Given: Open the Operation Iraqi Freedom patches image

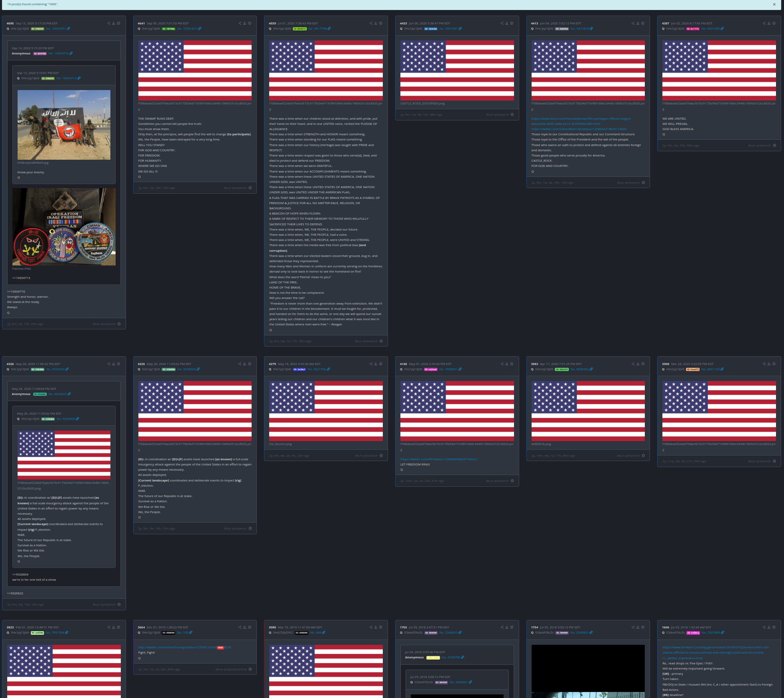Looking at the screenshot, I should click(64, 227).
